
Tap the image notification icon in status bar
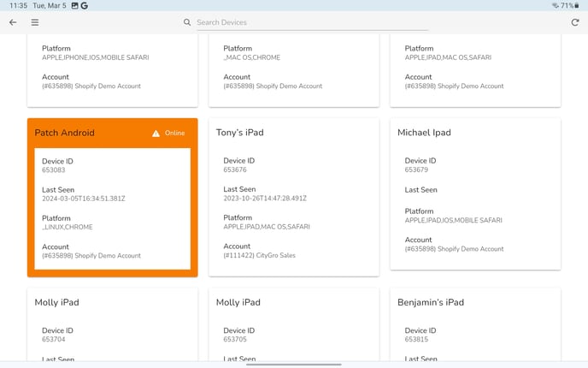[74, 6]
